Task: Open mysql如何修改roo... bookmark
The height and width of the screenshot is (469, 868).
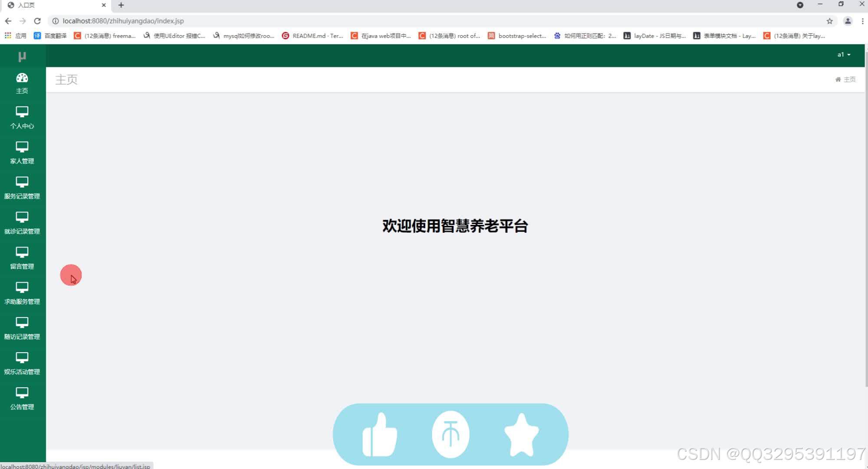Action: (243, 36)
